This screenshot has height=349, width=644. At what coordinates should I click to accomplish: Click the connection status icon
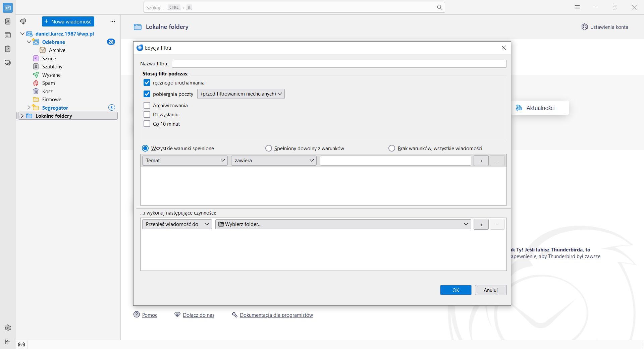click(21, 345)
